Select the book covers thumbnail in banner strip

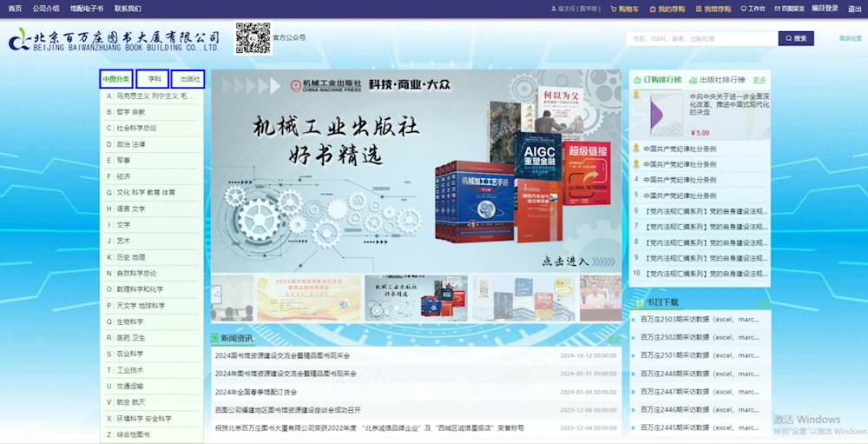click(x=523, y=298)
